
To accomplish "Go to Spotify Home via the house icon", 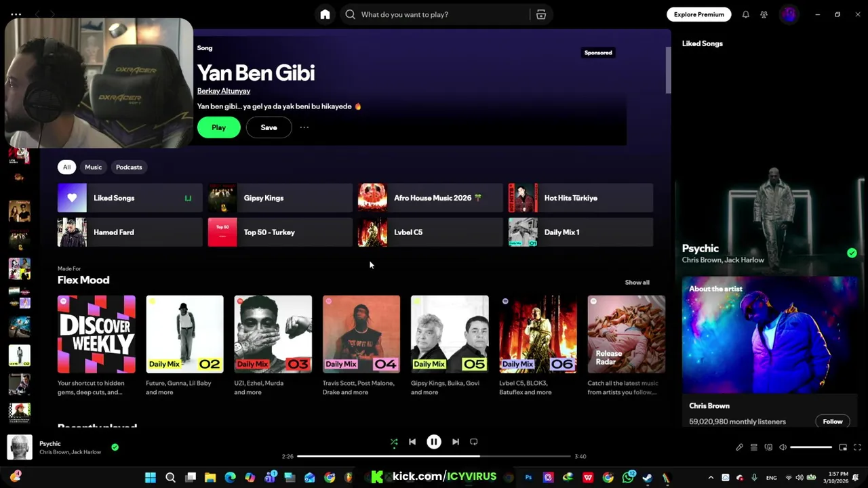I will pyautogui.click(x=325, y=14).
